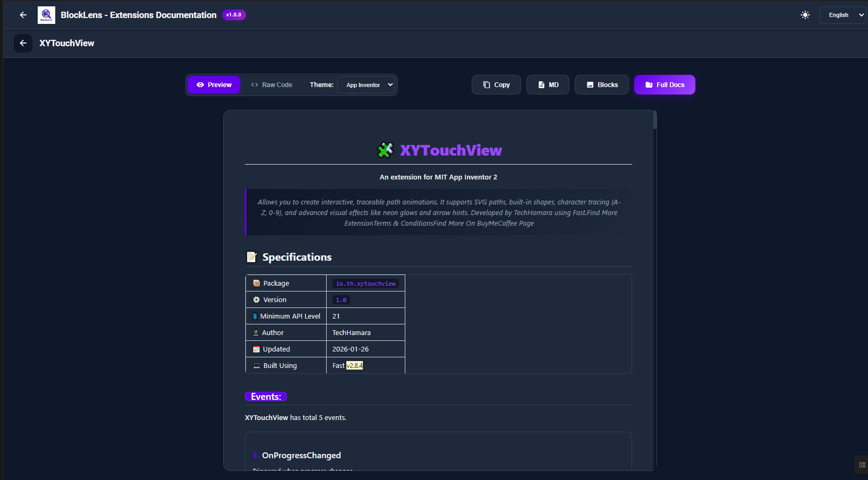Click the Specifications notepad icon
868x480 pixels.
click(x=252, y=257)
